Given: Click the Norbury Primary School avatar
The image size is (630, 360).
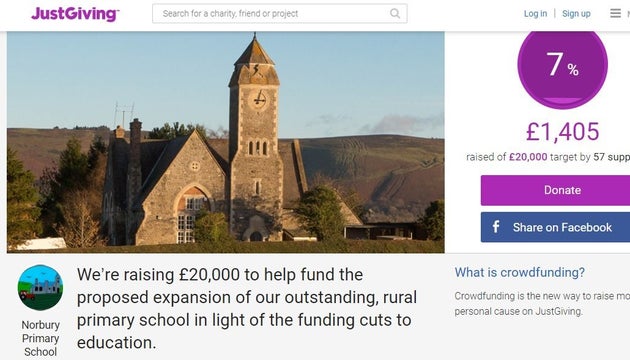Looking at the screenshot, I should (40, 287).
